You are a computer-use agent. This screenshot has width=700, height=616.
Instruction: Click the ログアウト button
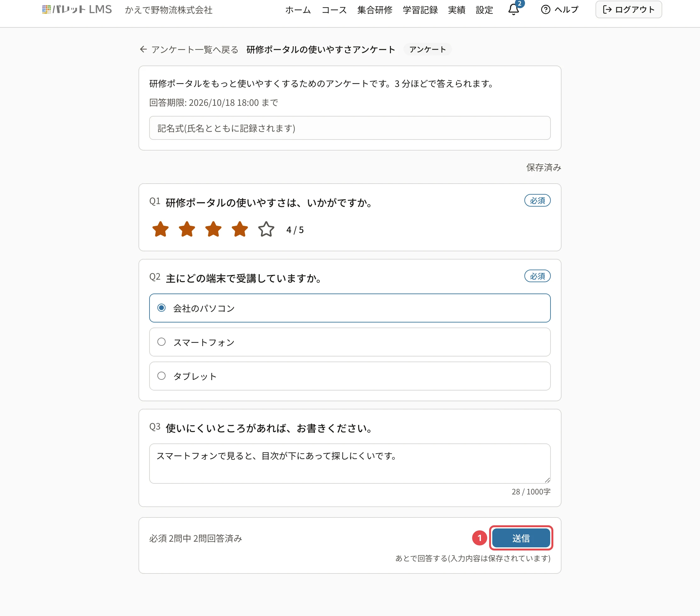coord(629,9)
